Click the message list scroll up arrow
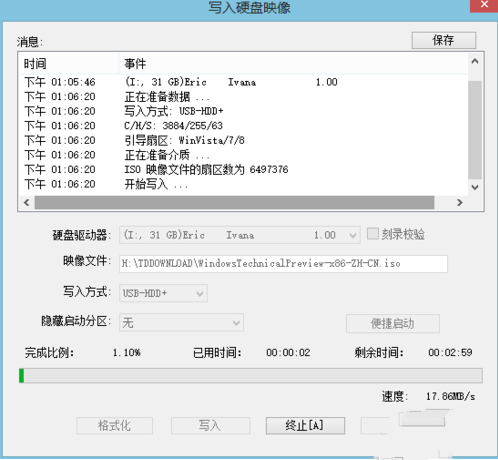 [x=475, y=61]
